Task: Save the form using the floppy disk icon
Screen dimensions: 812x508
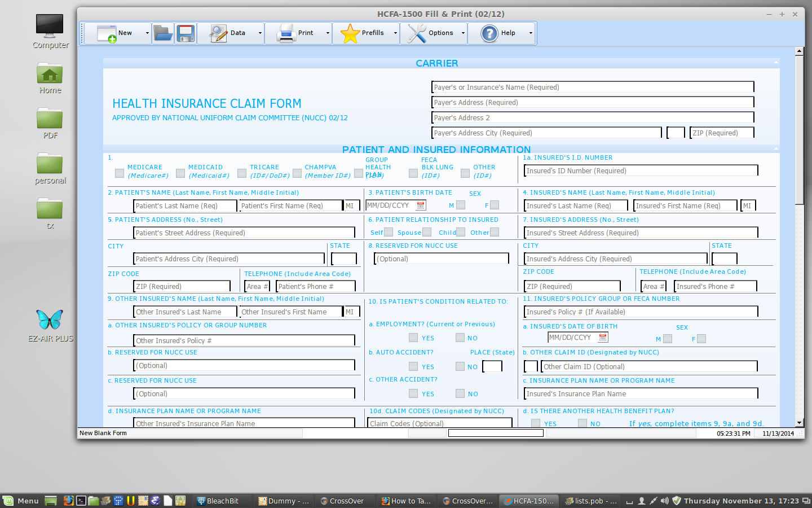Action: [x=186, y=33]
